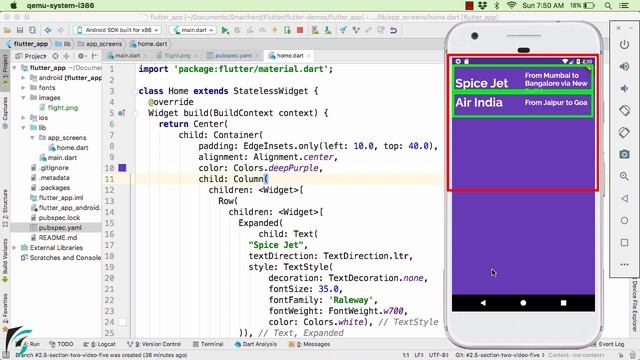Click emulator sidebar Back triangle
Screen dimensions: 640x360
click(x=624, y=198)
